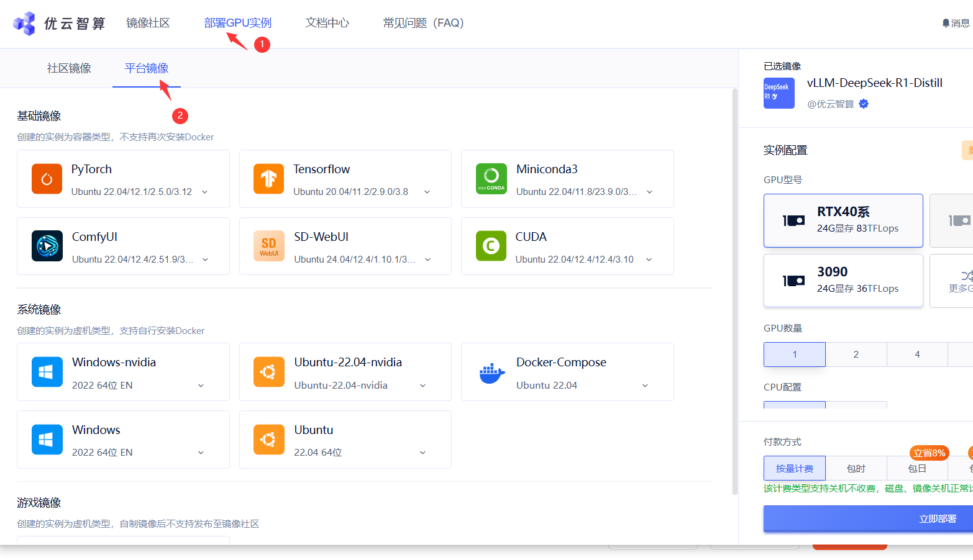Set GPU count to 1
This screenshot has height=560, width=973.
[795, 355]
